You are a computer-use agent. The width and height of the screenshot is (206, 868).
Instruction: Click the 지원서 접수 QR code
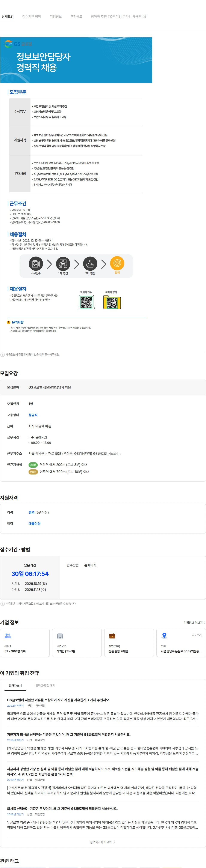pos(86,302)
